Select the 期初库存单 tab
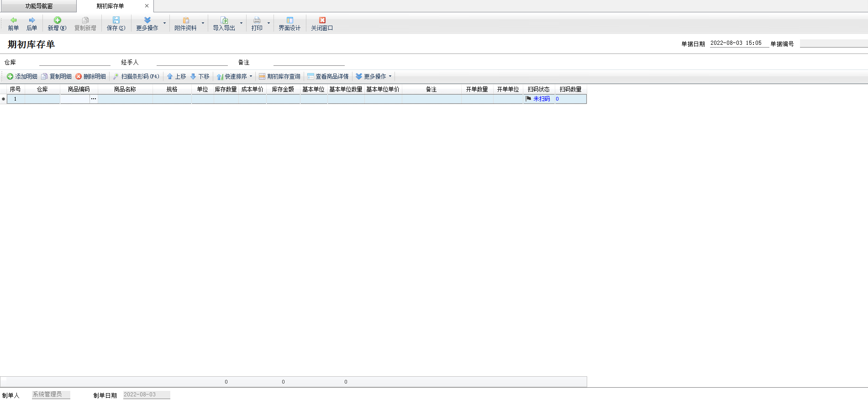Image resolution: width=868 pixels, height=400 pixels. point(110,6)
